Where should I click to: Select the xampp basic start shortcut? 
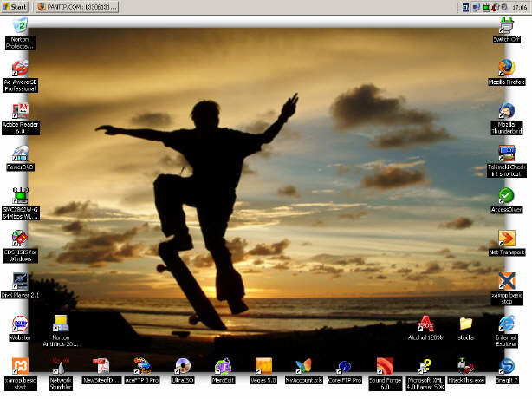(x=20, y=374)
